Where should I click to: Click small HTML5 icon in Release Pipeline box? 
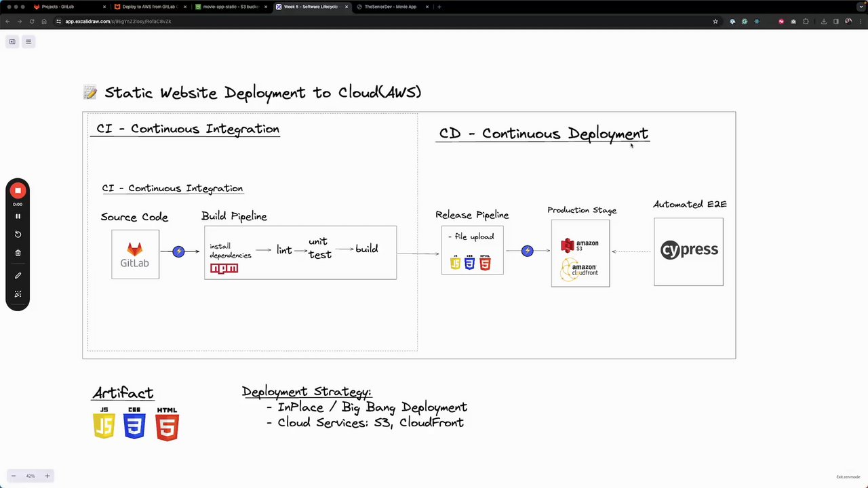tap(485, 262)
